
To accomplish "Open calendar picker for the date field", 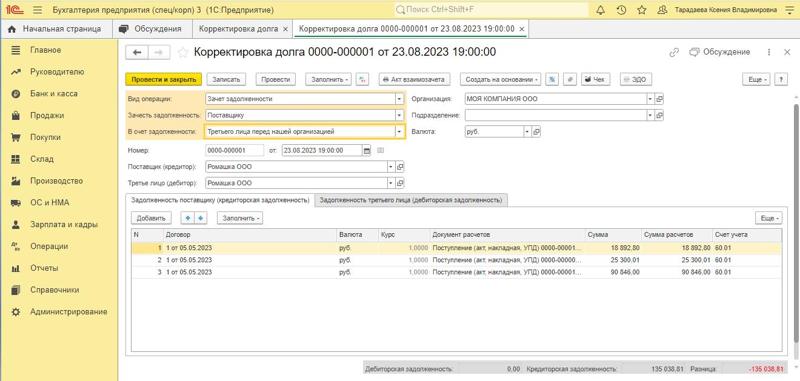I will pos(366,150).
